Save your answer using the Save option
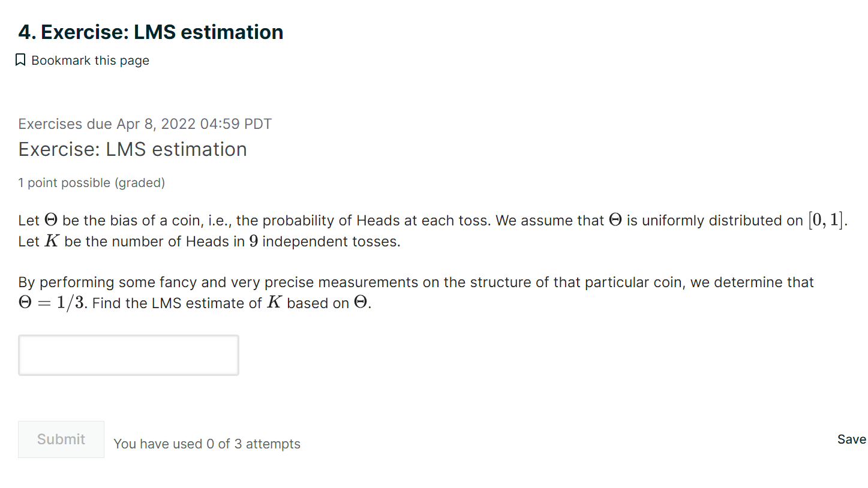868x488 pixels. [851, 439]
